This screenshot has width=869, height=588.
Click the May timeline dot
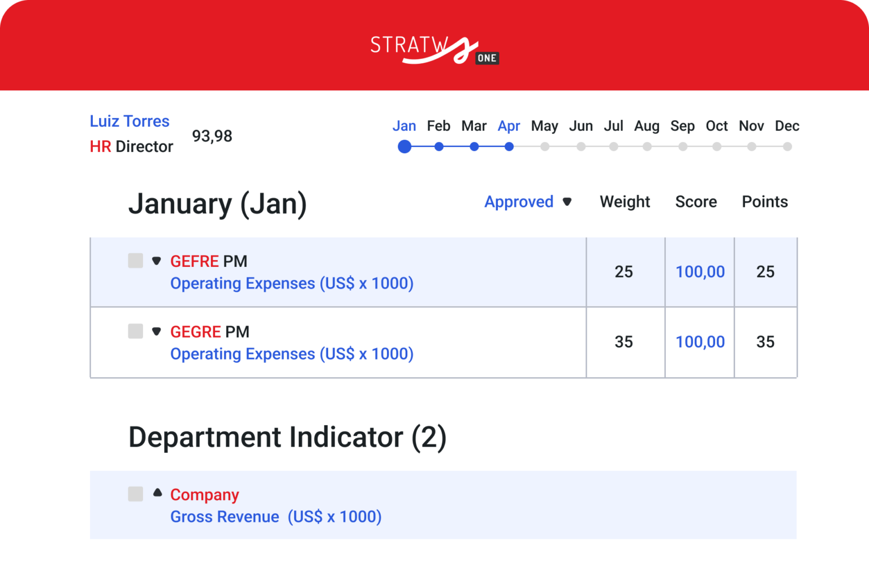pyautogui.click(x=545, y=146)
